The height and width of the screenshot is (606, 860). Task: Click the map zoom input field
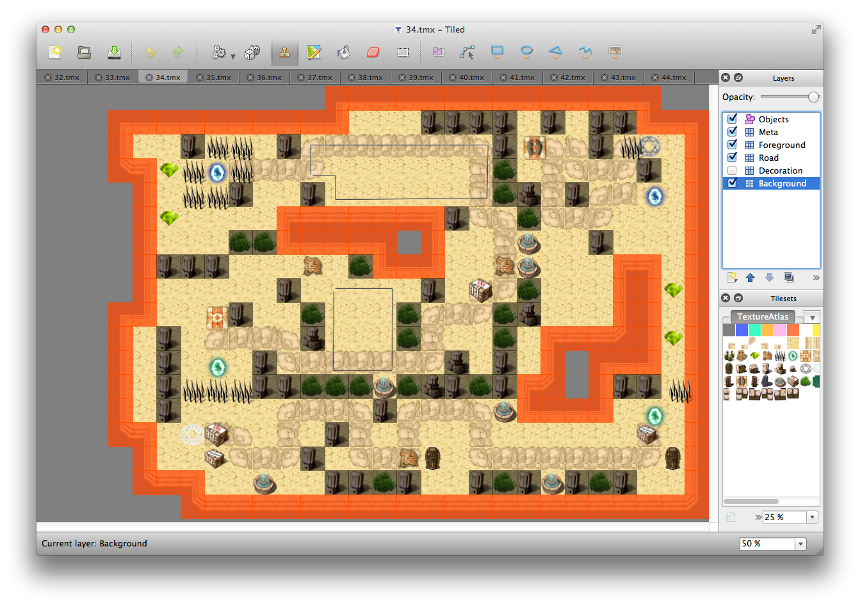pyautogui.click(x=767, y=543)
